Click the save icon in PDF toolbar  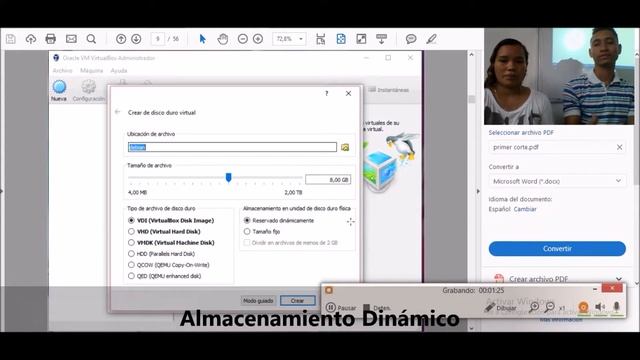tap(11, 39)
